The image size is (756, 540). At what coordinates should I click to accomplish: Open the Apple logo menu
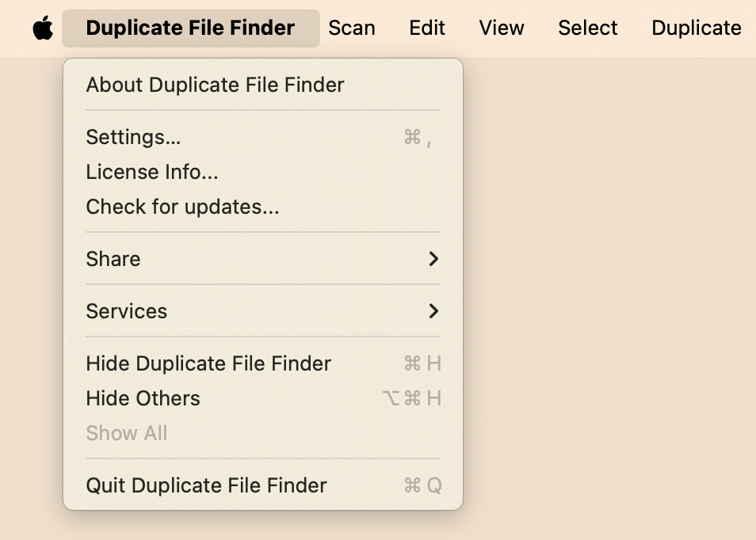43,29
